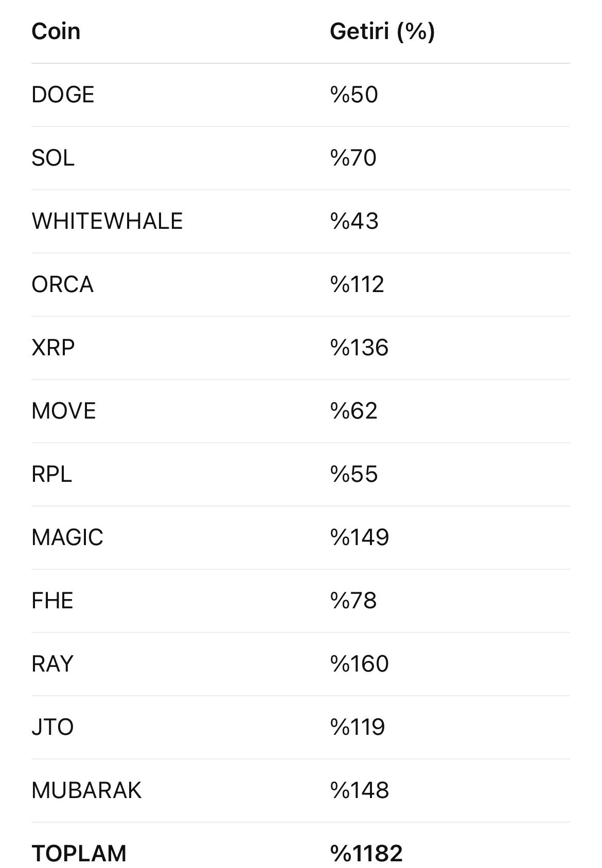
Task: Click the %160 return value for RAY
Action: (359, 664)
